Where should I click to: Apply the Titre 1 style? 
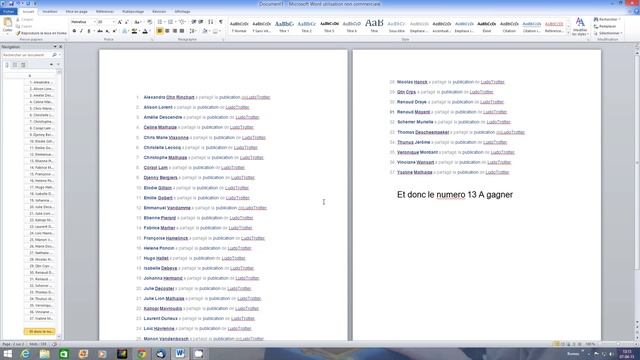tap(284, 27)
